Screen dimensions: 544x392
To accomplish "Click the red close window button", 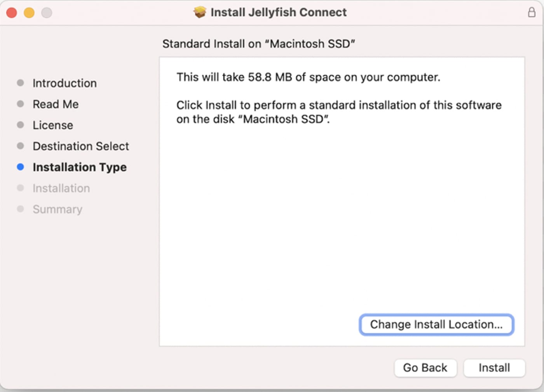I will (x=12, y=13).
